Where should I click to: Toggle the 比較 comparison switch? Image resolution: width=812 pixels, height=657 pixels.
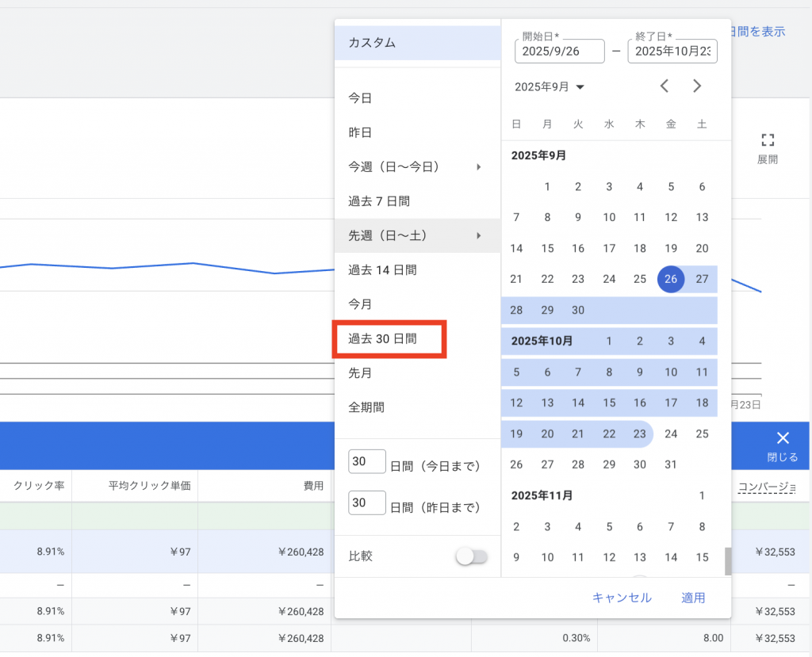[x=472, y=557]
